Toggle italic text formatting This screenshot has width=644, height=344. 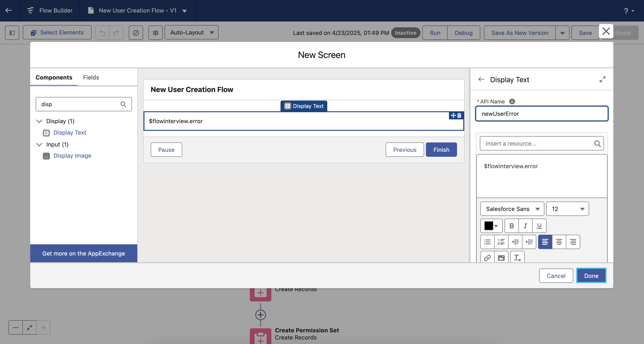525,226
